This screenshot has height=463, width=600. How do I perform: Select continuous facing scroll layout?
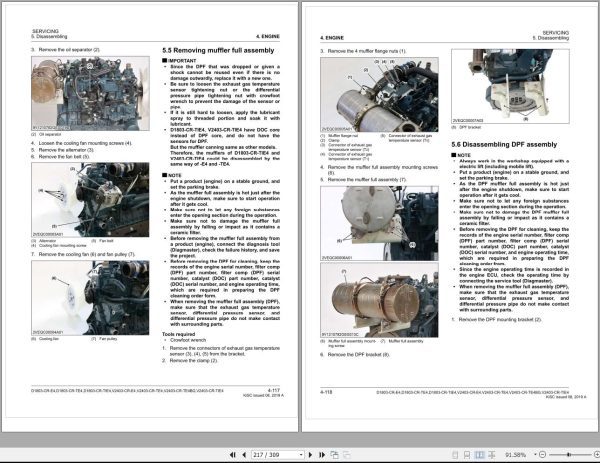click(492, 455)
